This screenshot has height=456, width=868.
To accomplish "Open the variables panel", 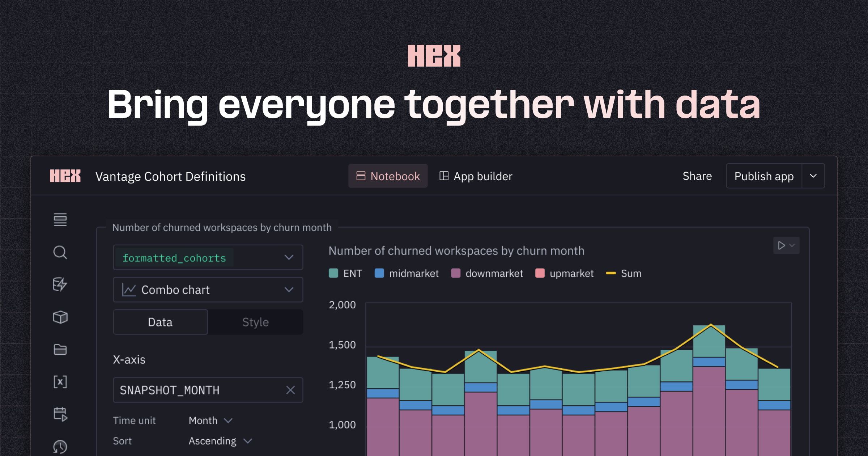I will (x=60, y=381).
